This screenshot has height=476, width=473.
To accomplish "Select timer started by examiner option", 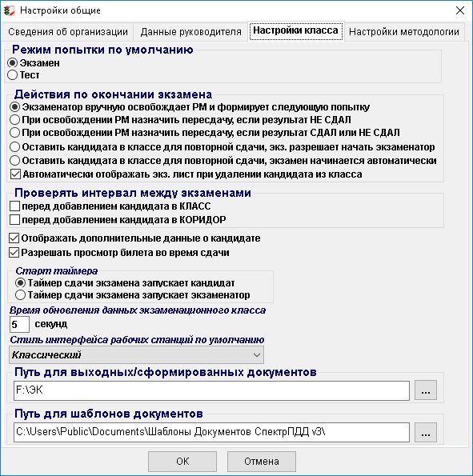I will click(133, 294).
